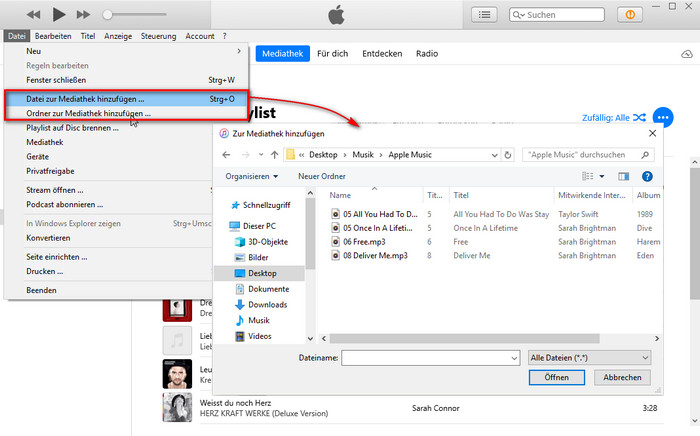
Task: Switch to the Radio tab
Action: click(x=427, y=54)
